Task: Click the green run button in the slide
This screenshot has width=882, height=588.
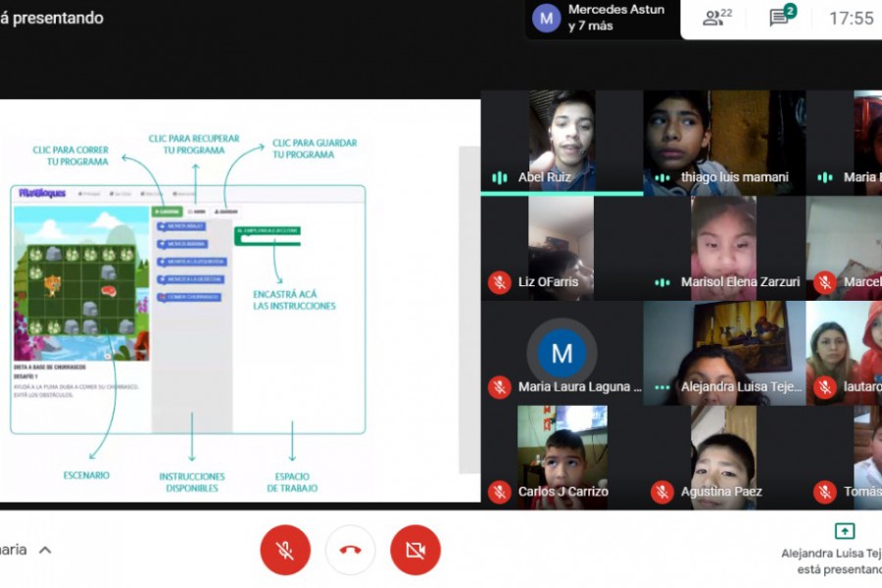Action: tap(167, 212)
